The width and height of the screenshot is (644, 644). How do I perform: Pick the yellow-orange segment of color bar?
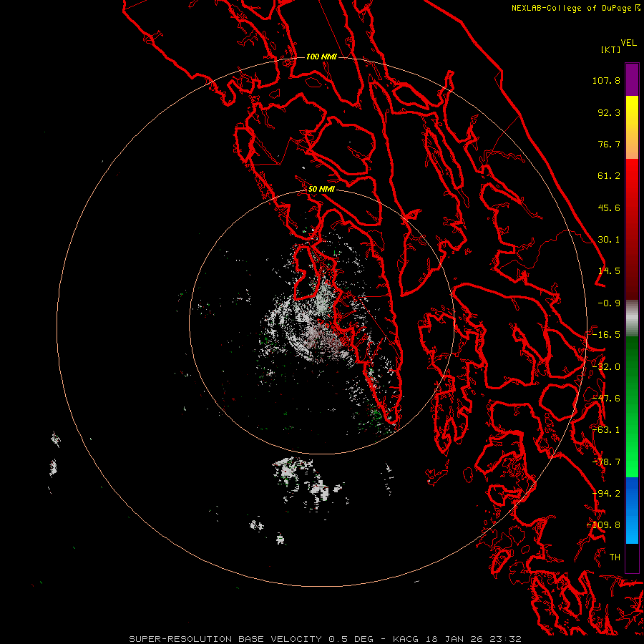click(632, 127)
